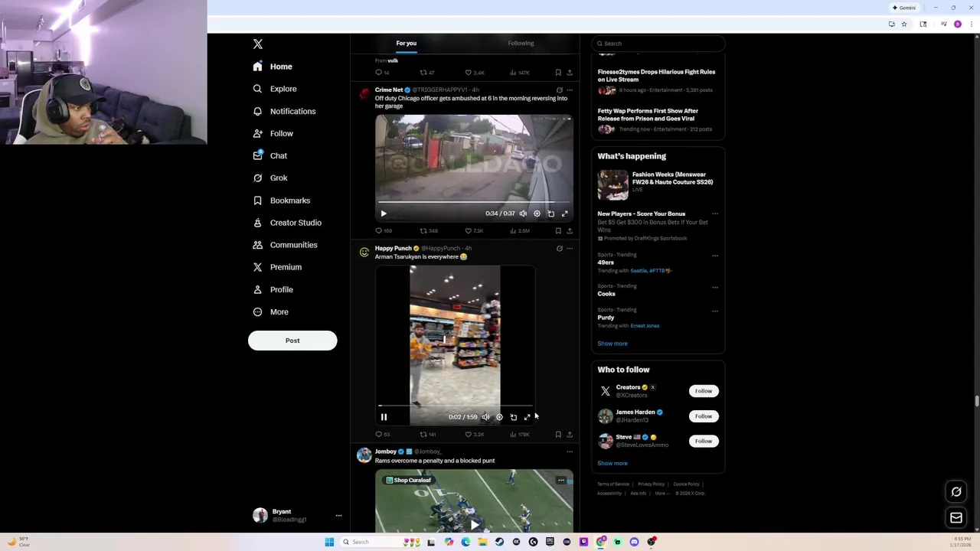Bookmark the Crime Net post
The image size is (980, 551).
click(558, 230)
